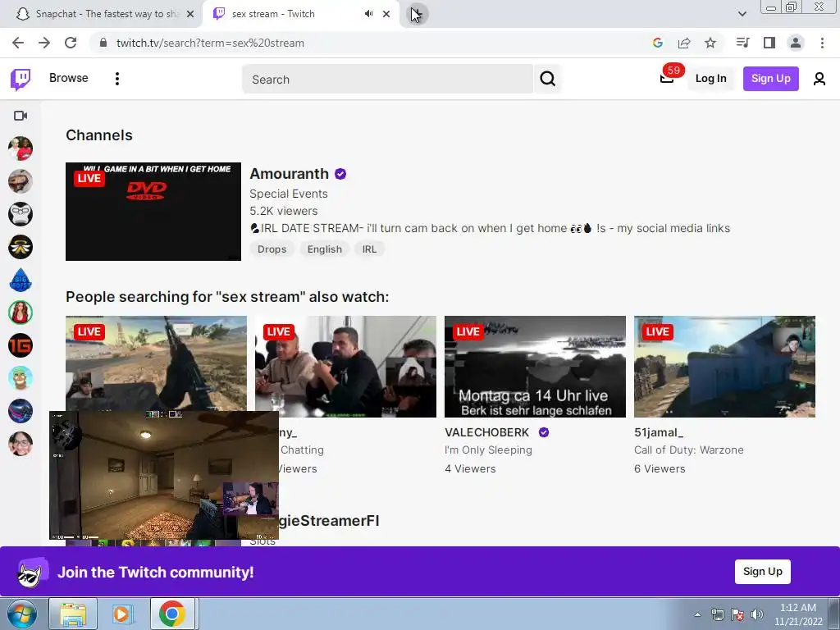This screenshot has width=840, height=630.
Task: Open the second sidebar channel avatar with beard
Action: pos(21,181)
